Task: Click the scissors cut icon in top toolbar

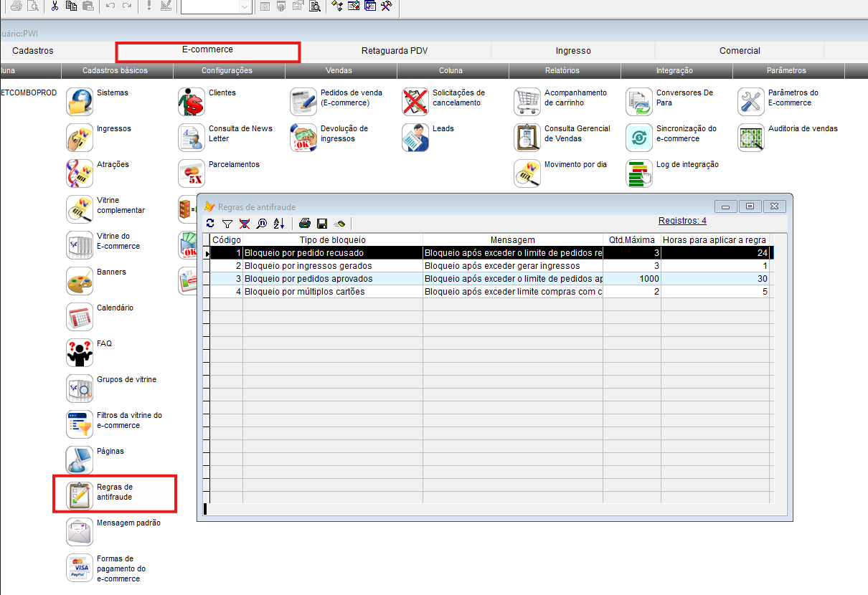Action: 55,6
